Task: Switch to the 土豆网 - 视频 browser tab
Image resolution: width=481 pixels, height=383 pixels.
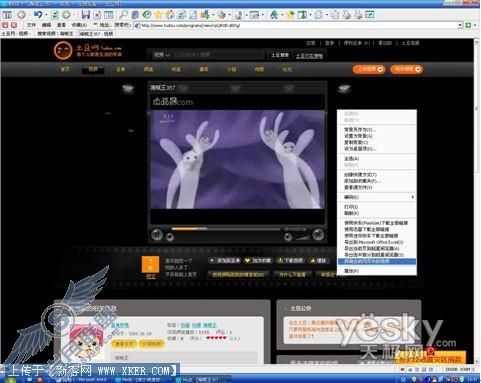Action: coord(15,34)
